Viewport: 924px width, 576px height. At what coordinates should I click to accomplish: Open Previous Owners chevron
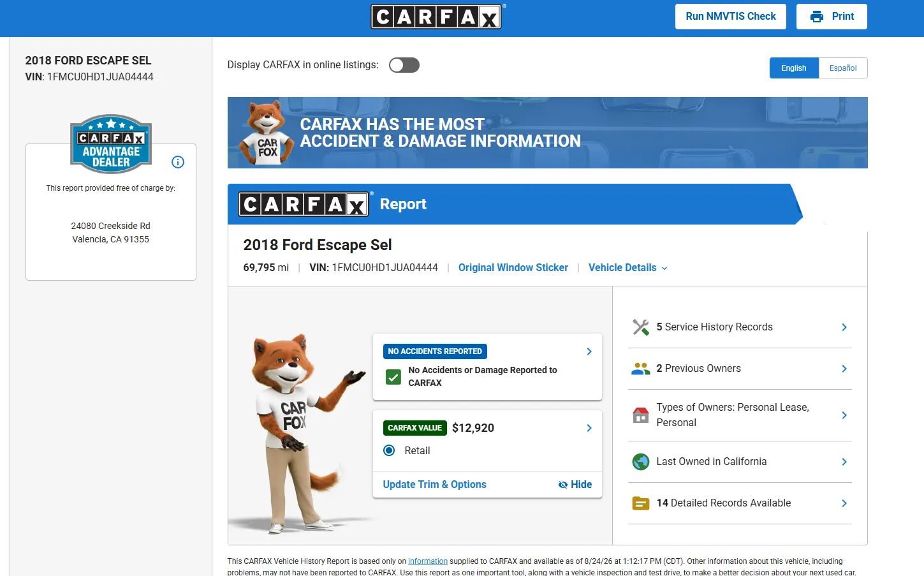844,369
